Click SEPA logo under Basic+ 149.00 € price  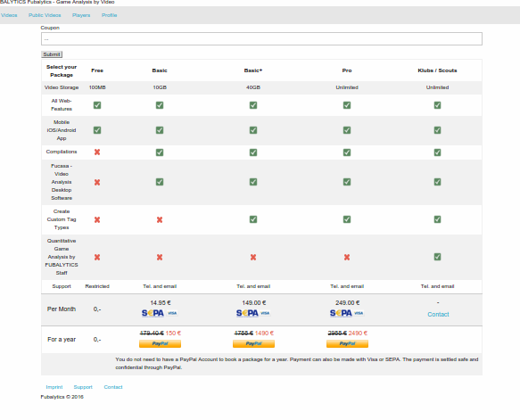(x=247, y=313)
